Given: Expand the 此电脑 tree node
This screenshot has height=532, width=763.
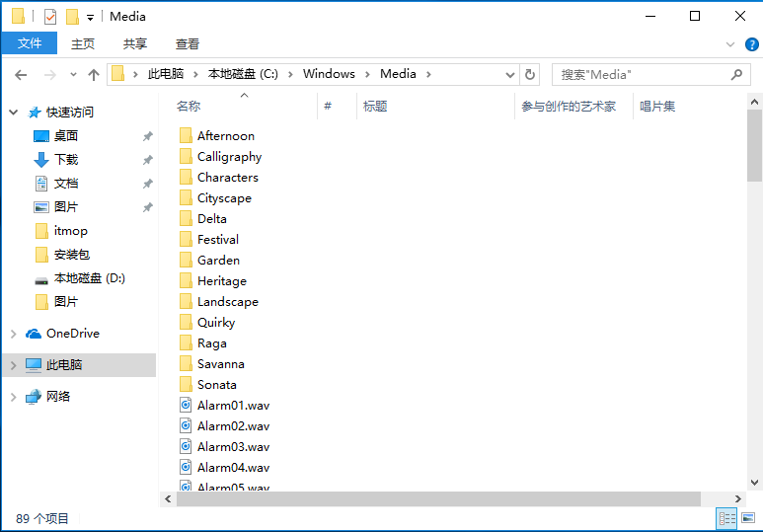Looking at the screenshot, I should [x=14, y=365].
